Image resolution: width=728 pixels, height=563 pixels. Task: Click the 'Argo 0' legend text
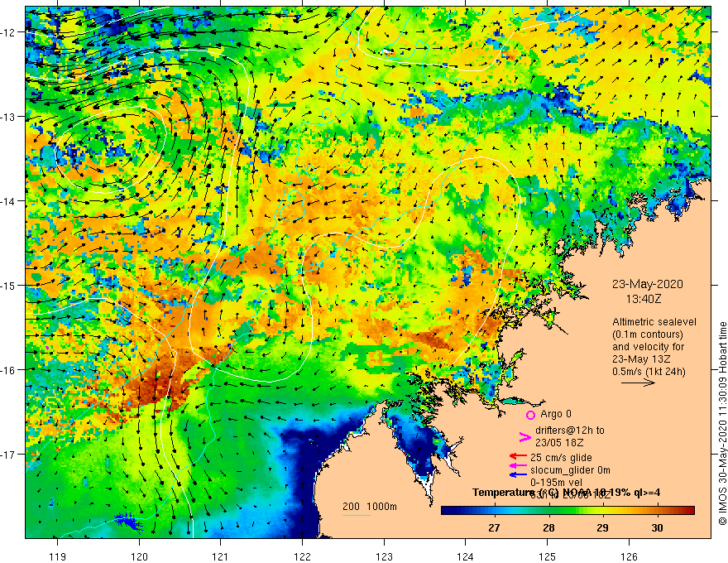556,414
